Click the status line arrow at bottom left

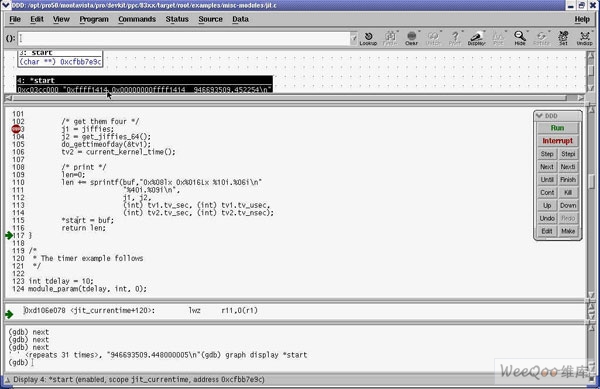(x=7, y=380)
